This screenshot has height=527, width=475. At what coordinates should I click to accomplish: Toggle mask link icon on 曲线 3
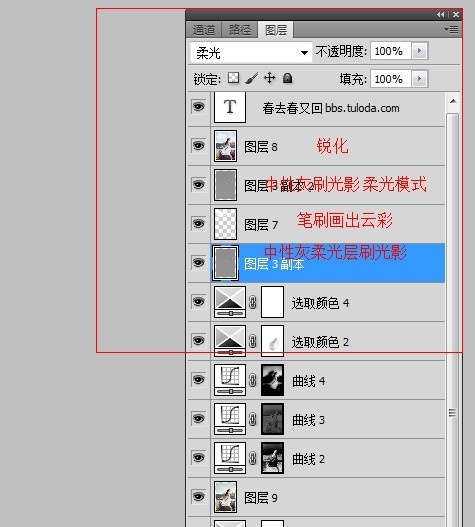click(x=253, y=419)
